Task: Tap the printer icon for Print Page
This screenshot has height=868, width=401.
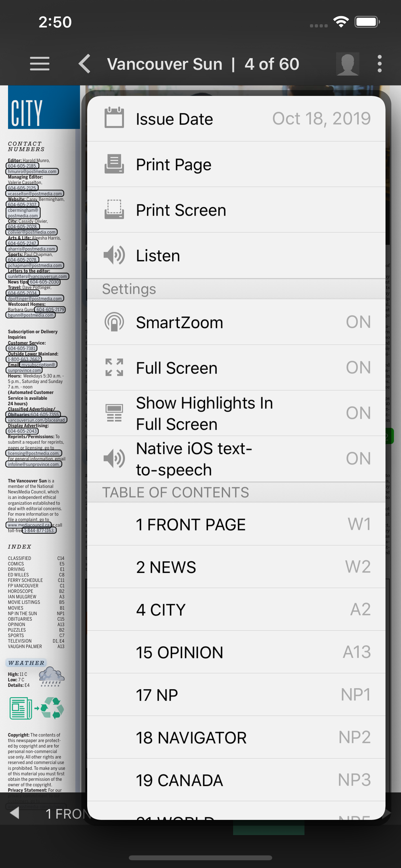Action: (x=114, y=164)
